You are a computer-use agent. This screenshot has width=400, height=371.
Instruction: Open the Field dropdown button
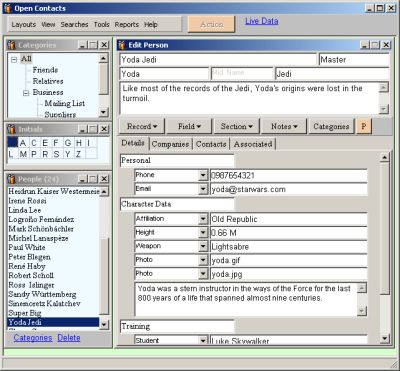pos(189,126)
